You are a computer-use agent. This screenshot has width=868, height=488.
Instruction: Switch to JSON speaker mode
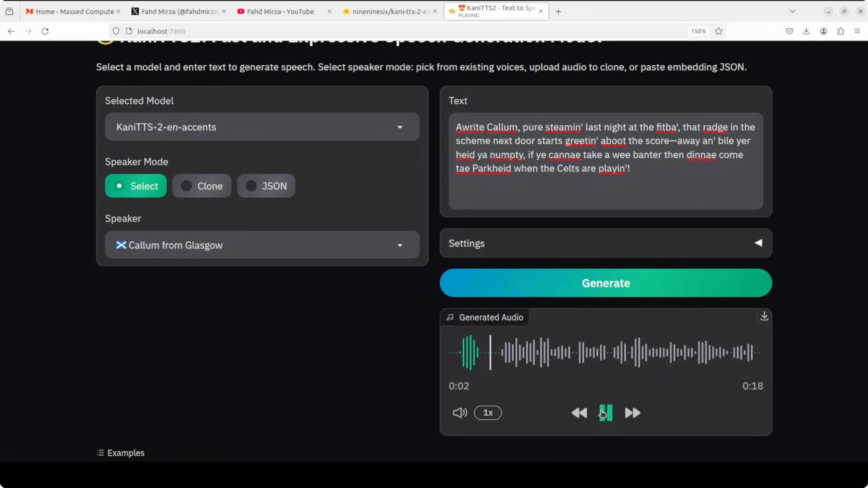pos(266,186)
